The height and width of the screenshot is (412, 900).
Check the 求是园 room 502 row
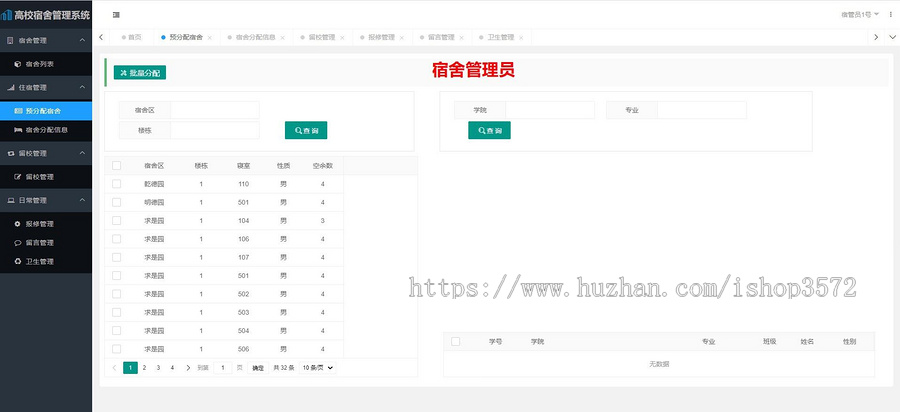[x=117, y=294]
